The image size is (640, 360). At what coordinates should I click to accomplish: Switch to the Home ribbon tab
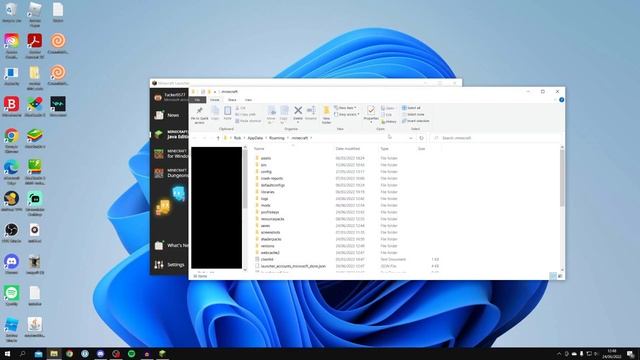(215, 100)
